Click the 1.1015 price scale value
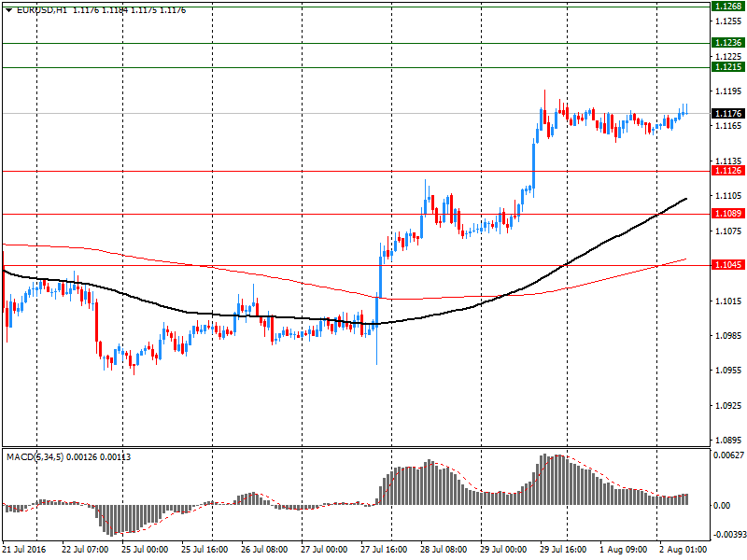747x560 pixels. (728, 301)
